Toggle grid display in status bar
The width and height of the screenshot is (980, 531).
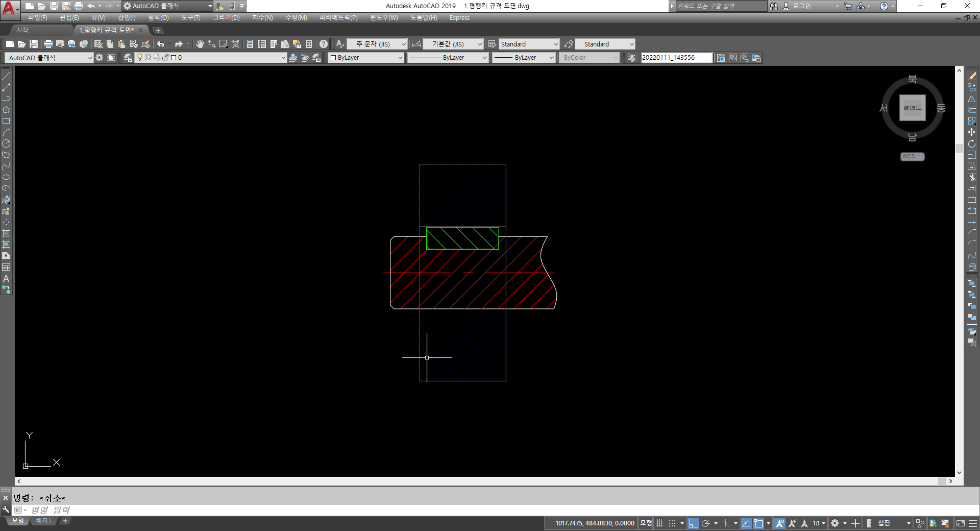(660, 523)
